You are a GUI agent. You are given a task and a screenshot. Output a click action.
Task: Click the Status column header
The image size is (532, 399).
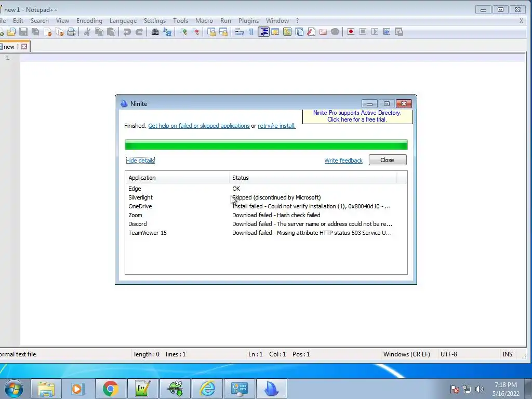click(313, 178)
